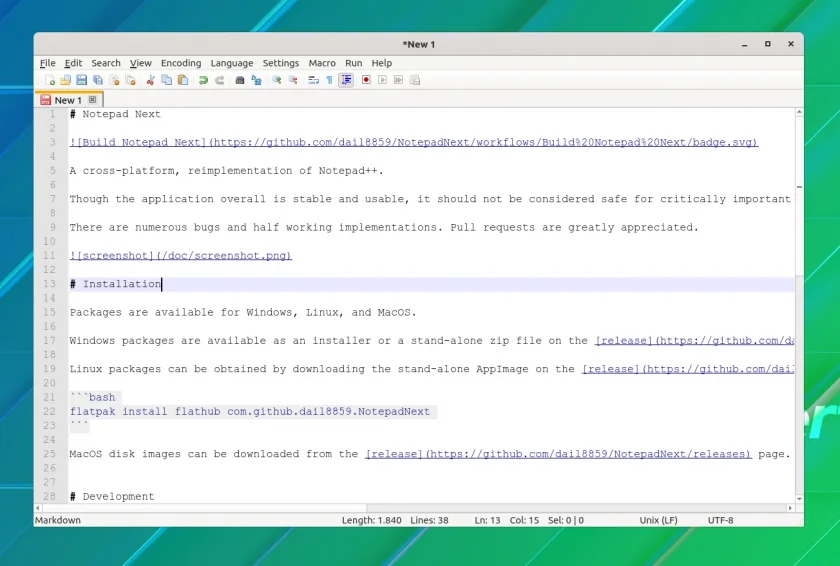840x566 pixels.
Task: Click the '# Development' heading line
Action: pyautogui.click(x=112, y=496)
